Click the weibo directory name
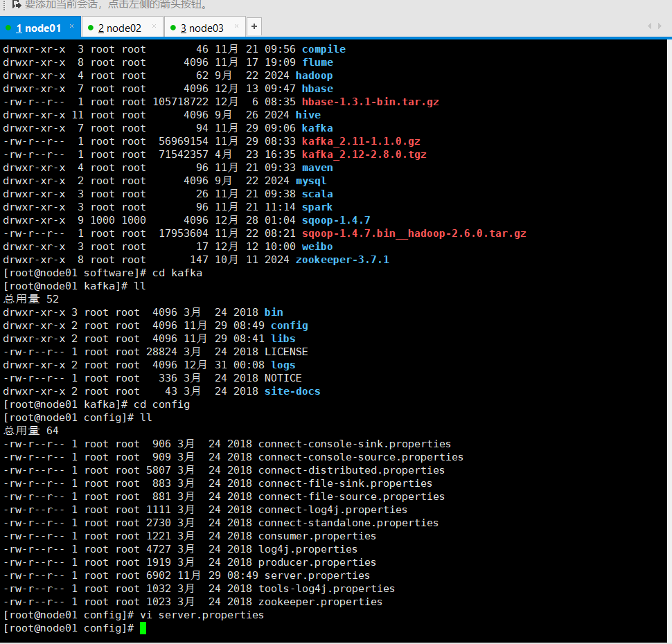This screenshot has width=672, height=644. [317, 247]
